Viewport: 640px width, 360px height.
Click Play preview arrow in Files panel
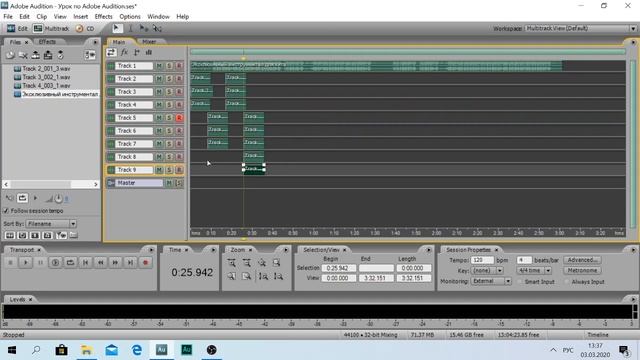[x=35, y=198]
